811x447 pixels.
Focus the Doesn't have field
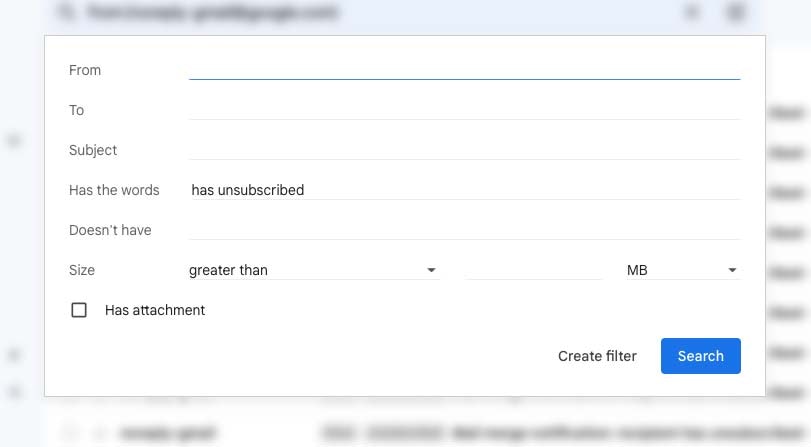tap(464, 230)
